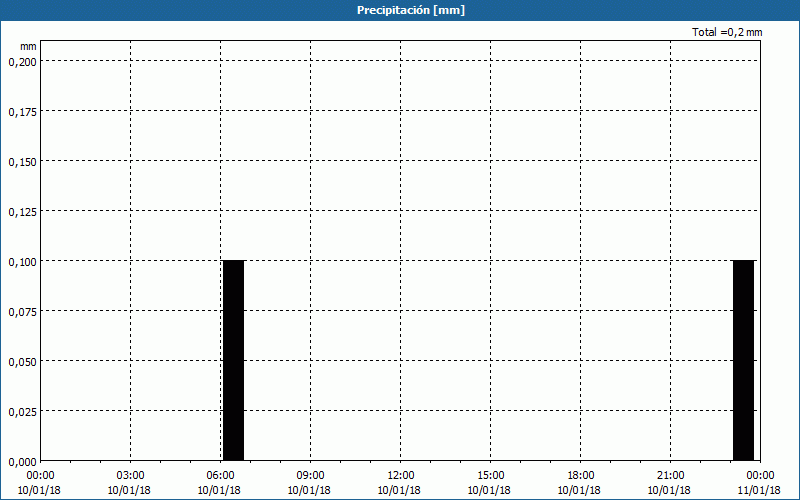This screenshot has height=500, width=800.
Task: Select the black precipitation bar near 06:00
Action: click(233, 360)
